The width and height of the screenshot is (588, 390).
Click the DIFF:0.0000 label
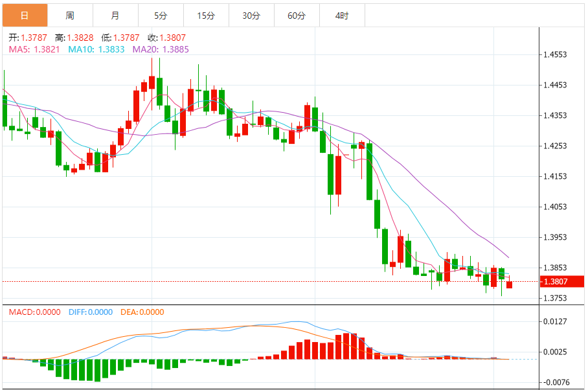(x=91, y=312)
